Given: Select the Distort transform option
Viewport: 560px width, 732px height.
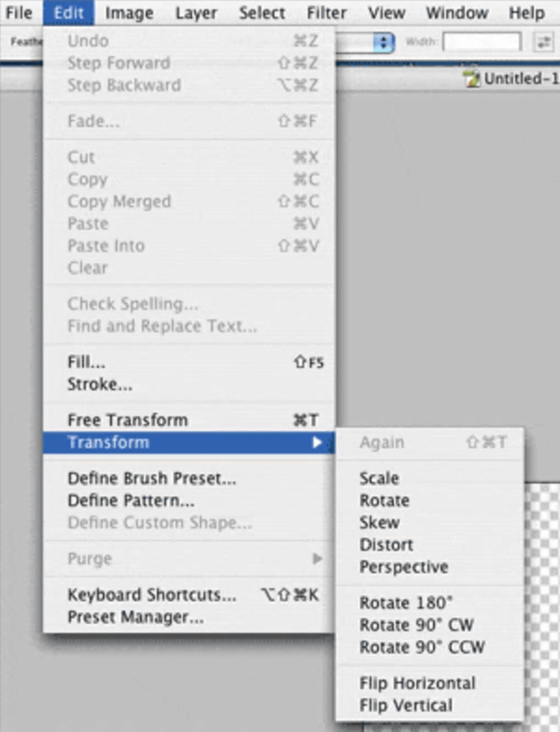Looking at the screenshot, I should pyautogui.click(x=386, y=545).
